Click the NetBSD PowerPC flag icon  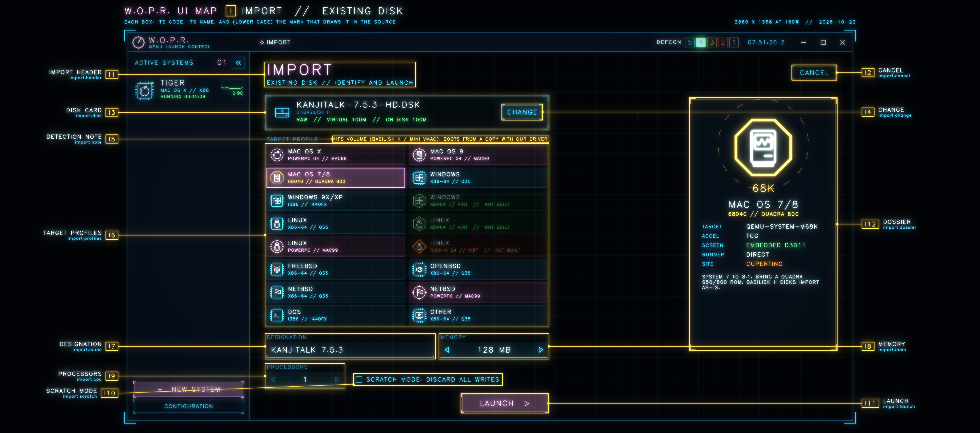pyautogui.click(x=419, y=292)
